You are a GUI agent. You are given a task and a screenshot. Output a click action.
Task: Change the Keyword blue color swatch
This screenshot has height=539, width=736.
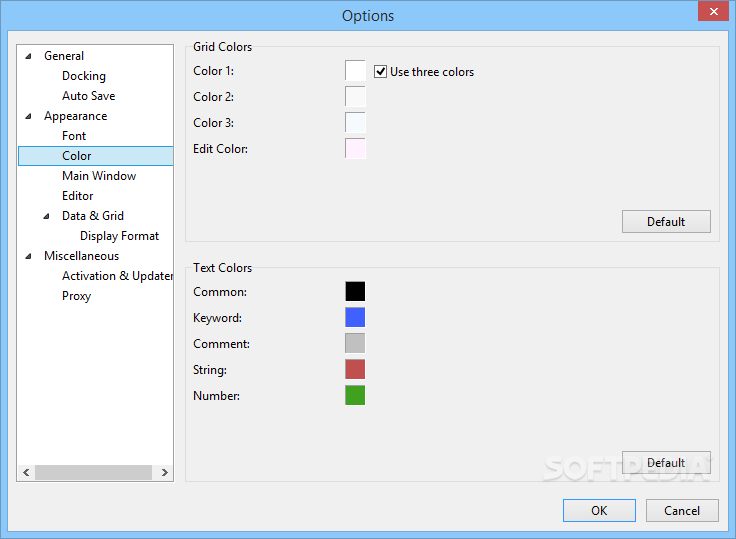(355, 317)
